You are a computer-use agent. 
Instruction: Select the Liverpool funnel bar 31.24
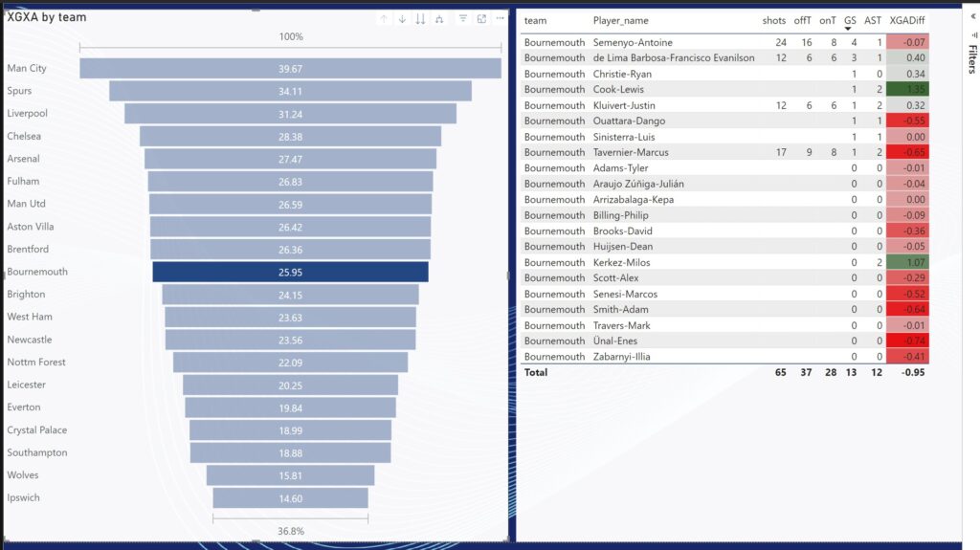click(290, 114)
